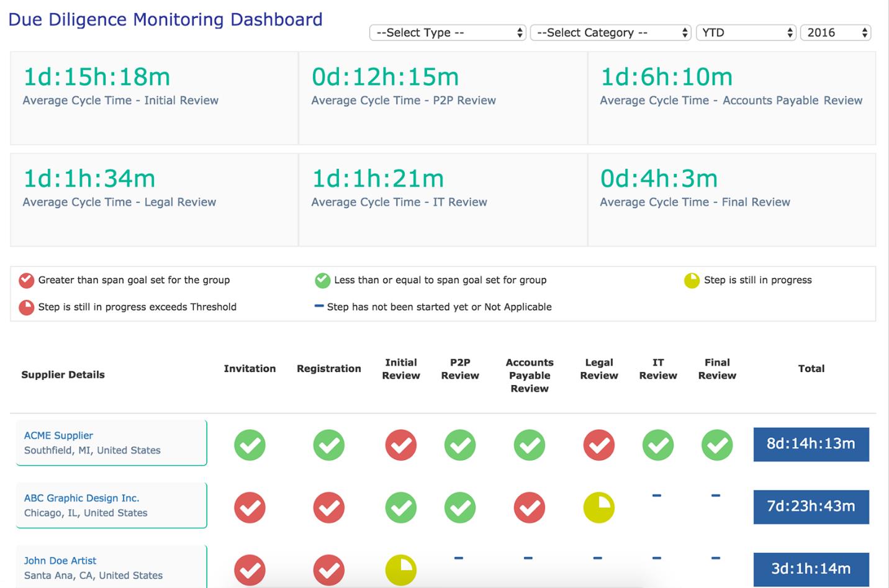Viewport: 889px width, 588px height.
Task: Open John Doe Artist link
Action: point(60,561)
